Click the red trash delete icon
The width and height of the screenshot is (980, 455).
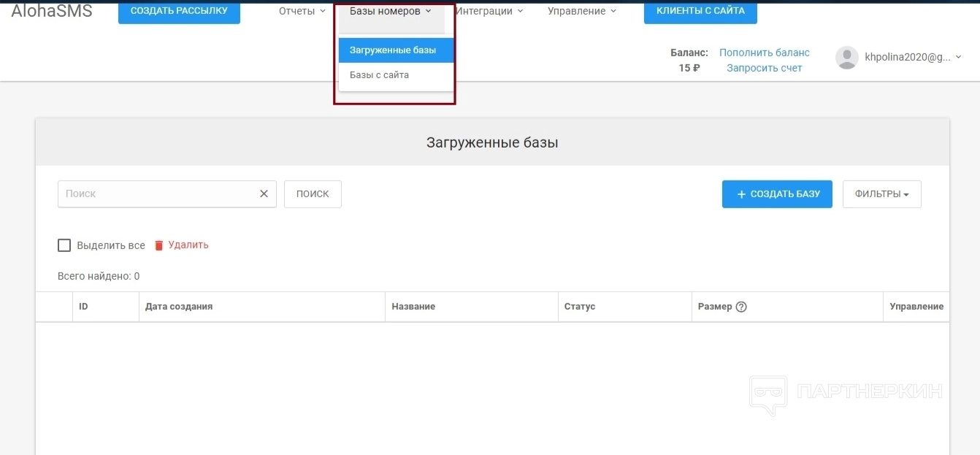tap(159, 245)
